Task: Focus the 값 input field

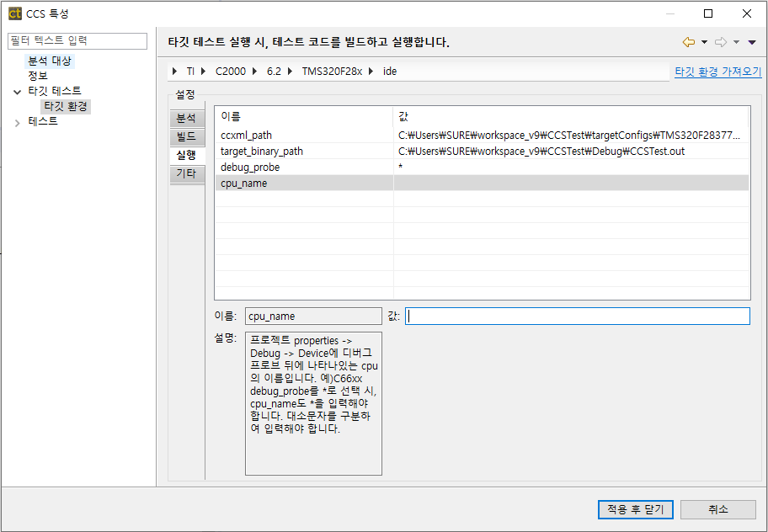Action: pyautogui.click(x=578, y=317)
